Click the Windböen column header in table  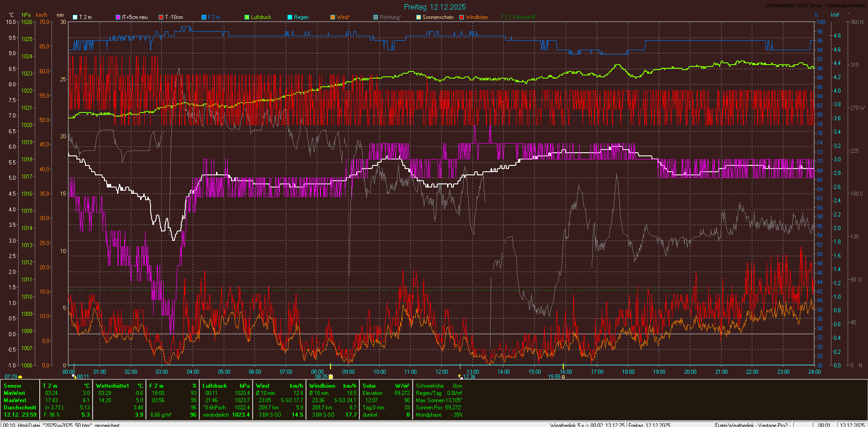point(322,386)
